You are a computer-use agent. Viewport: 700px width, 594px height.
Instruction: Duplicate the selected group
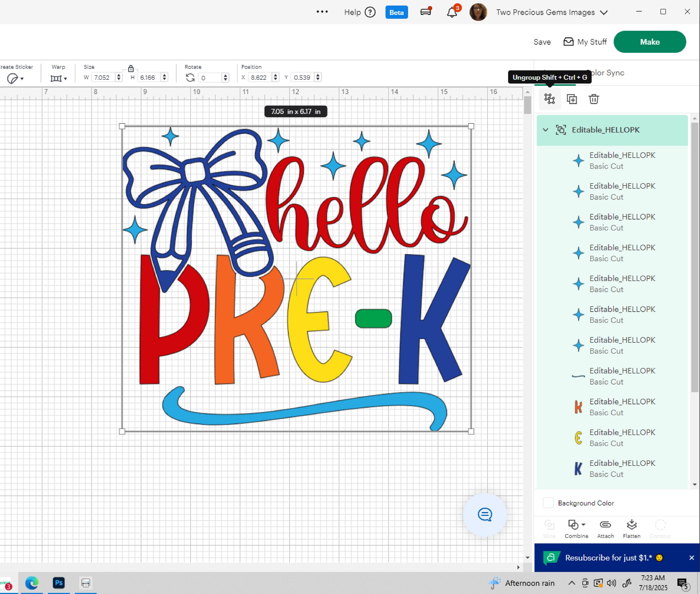click(x=572, y=99)
